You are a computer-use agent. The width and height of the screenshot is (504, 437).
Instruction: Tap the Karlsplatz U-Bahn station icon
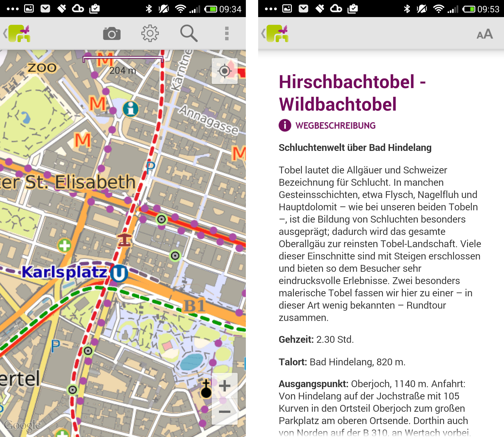point(119,273)
